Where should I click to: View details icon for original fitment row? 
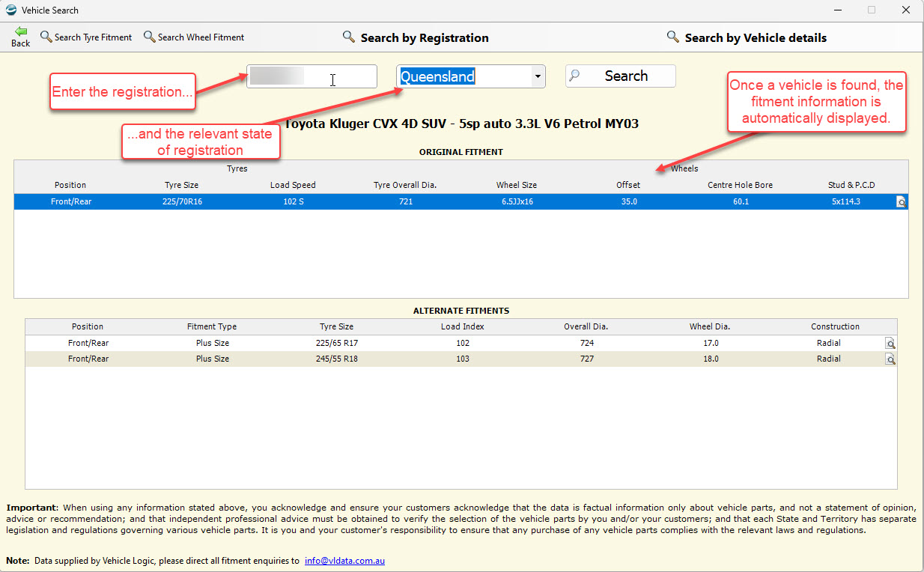902,202
